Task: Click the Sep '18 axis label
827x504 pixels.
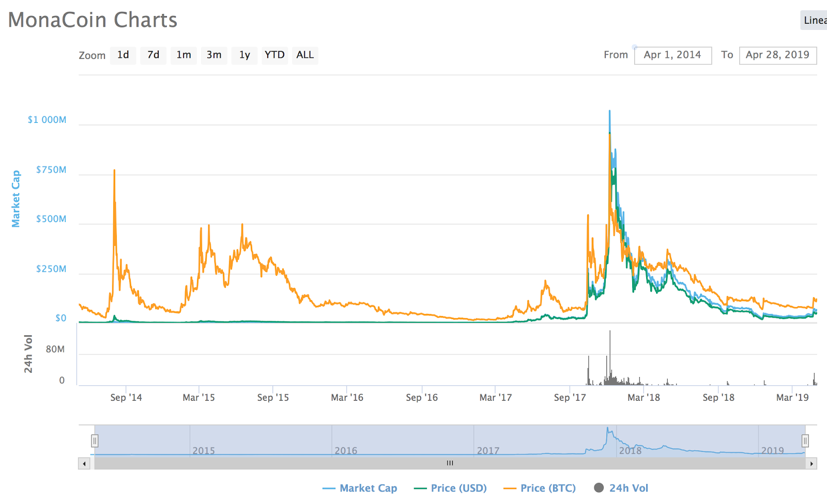Action: point(718,398)
